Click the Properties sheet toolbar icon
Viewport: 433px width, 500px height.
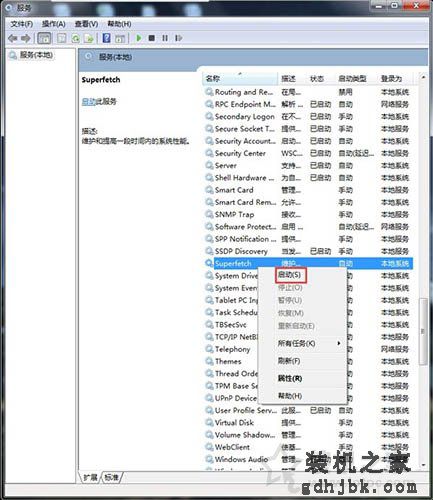pos(62,38)
